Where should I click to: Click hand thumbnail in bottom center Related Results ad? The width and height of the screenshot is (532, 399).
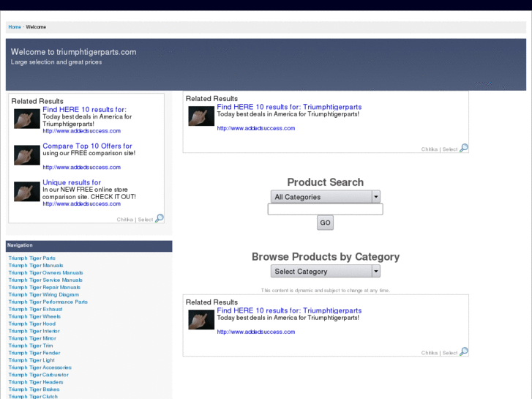(x=201, y=319)
